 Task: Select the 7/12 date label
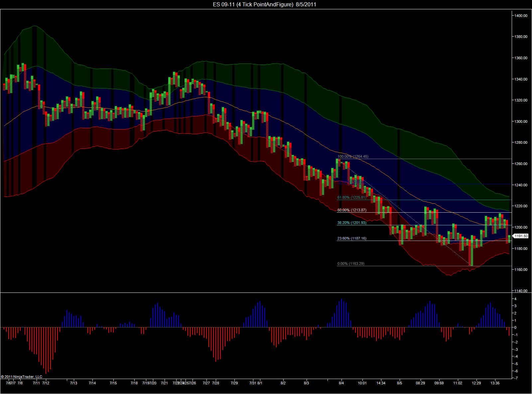coord(46,383)
